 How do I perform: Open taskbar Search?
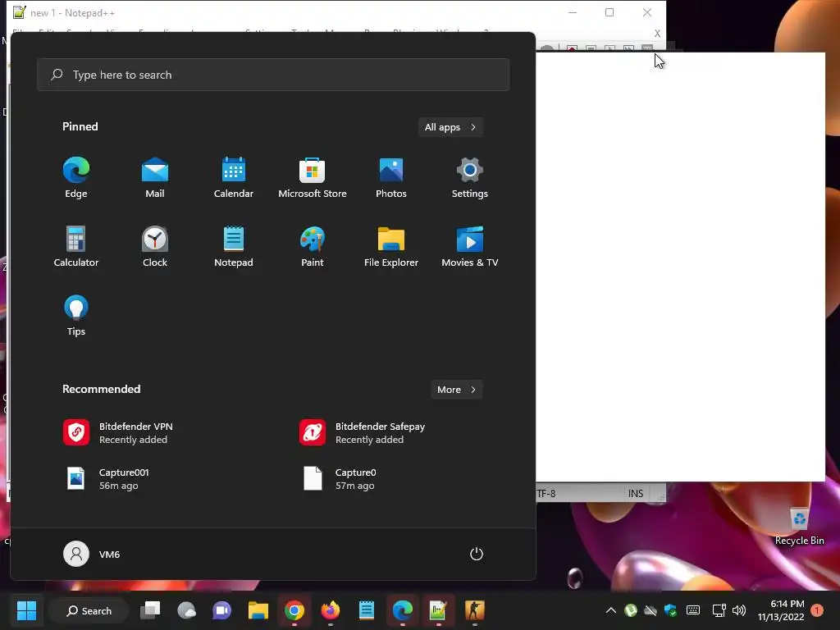(89, 610)
